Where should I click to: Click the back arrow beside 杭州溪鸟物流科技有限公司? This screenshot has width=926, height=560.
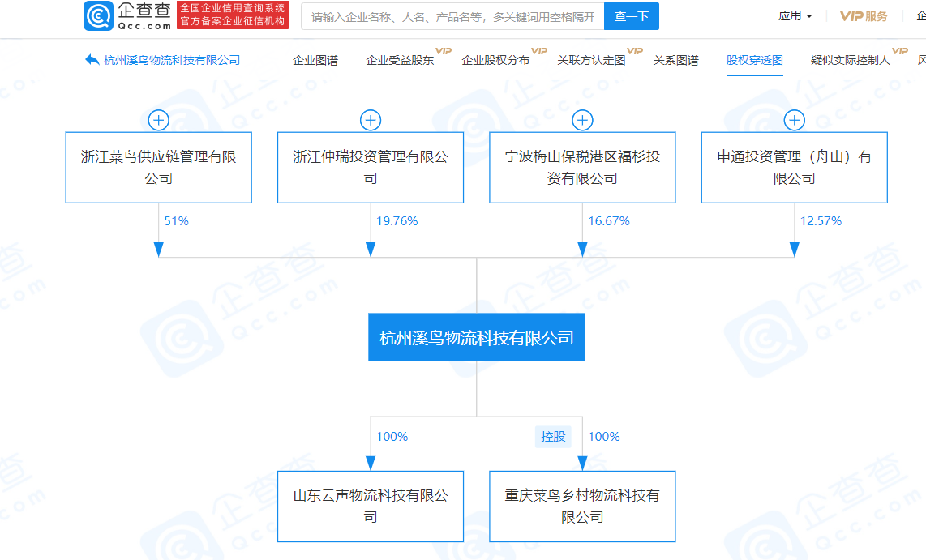pyautogui.click(x=92, y=60)
